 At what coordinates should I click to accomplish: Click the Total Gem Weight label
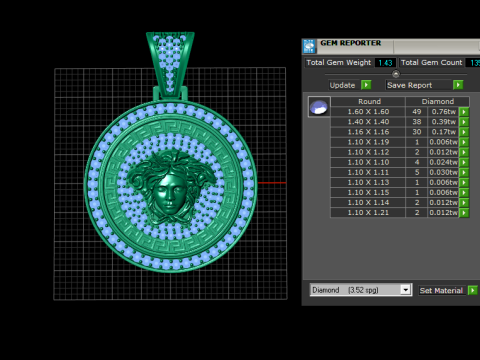[338, 63]
